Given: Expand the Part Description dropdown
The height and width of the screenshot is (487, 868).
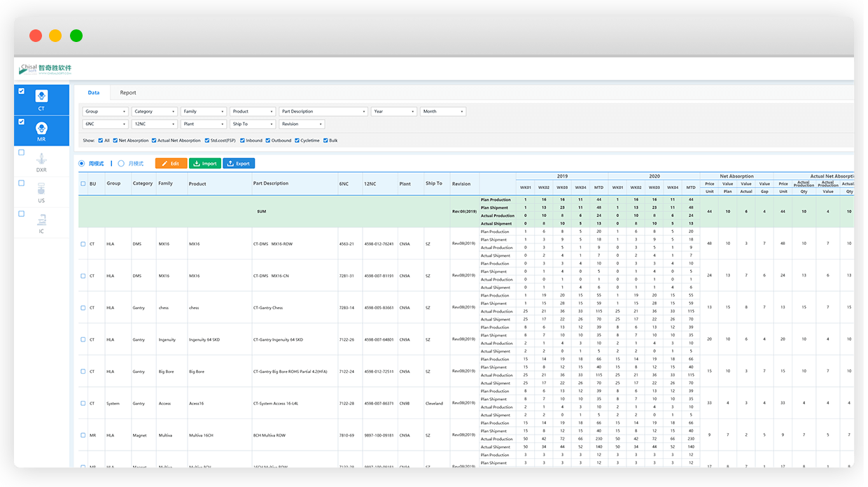Looking at the screenshot, I should [x=323, y=111].
